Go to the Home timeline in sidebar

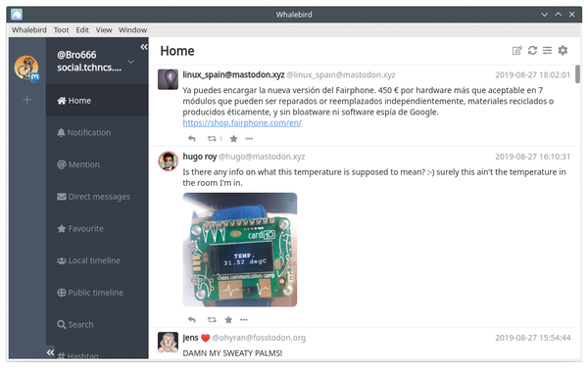click(97, 101)
